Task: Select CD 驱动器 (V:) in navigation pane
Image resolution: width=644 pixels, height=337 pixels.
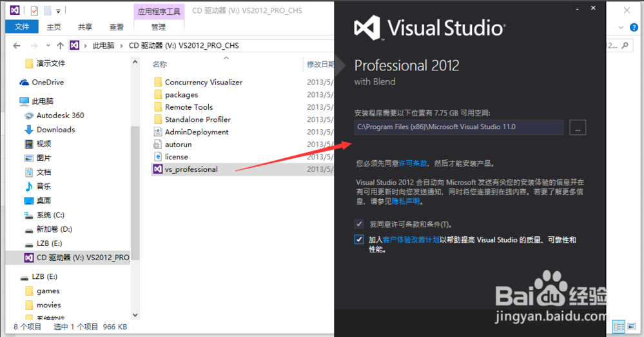Action: pos(77,258)
